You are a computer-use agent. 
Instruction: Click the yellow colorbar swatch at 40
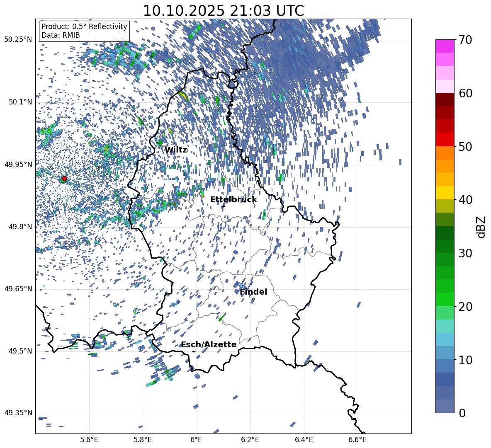(x=445, y=193)
